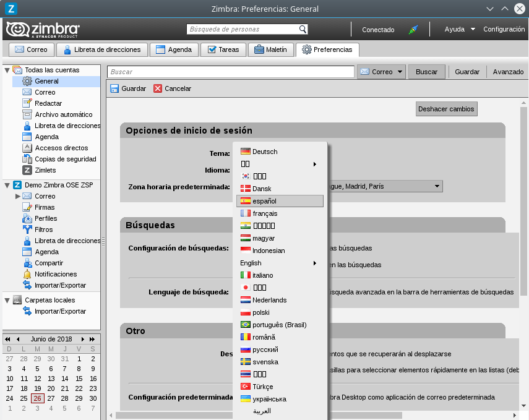The width and height of the screenshot is (529, 420).
Task: Click the Zimbra logo in header
Action: pos(43,30)
